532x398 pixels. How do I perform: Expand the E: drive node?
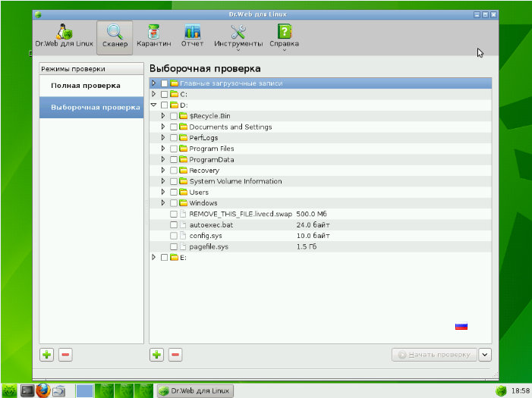pos(154,257)
